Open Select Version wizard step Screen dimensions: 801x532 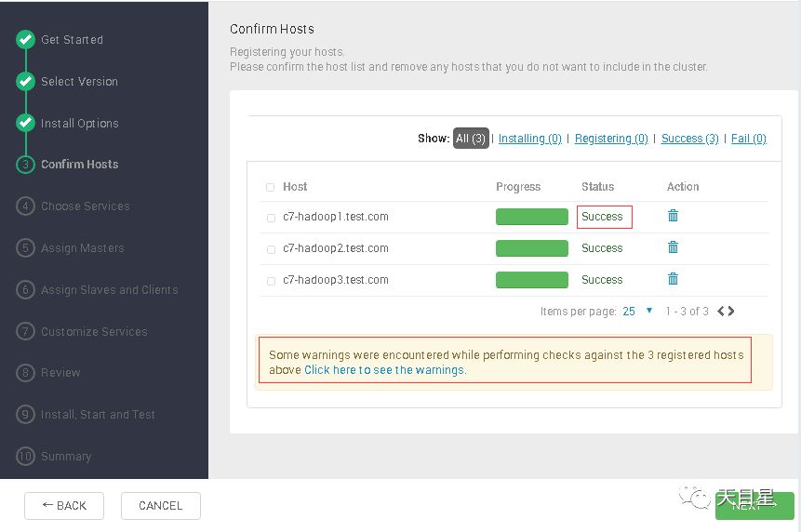point(79,82)
